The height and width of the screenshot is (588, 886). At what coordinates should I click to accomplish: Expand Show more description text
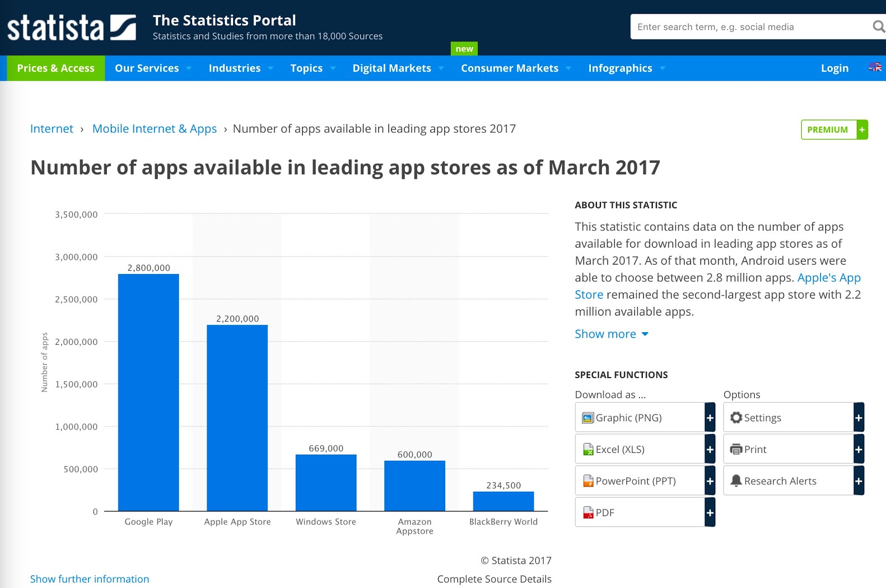pos(611,334)
